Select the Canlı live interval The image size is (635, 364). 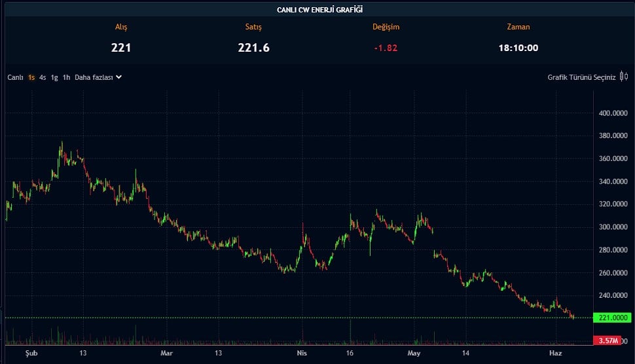15,77
